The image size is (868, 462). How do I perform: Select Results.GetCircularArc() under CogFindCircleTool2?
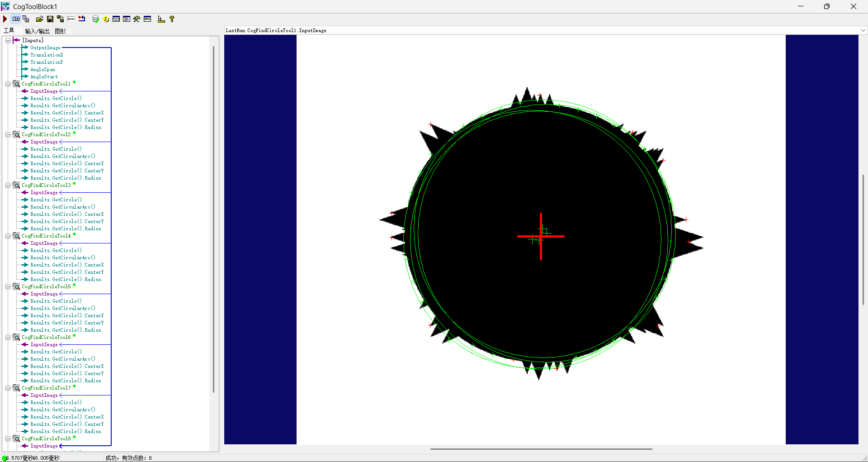(x=63, y=156)
